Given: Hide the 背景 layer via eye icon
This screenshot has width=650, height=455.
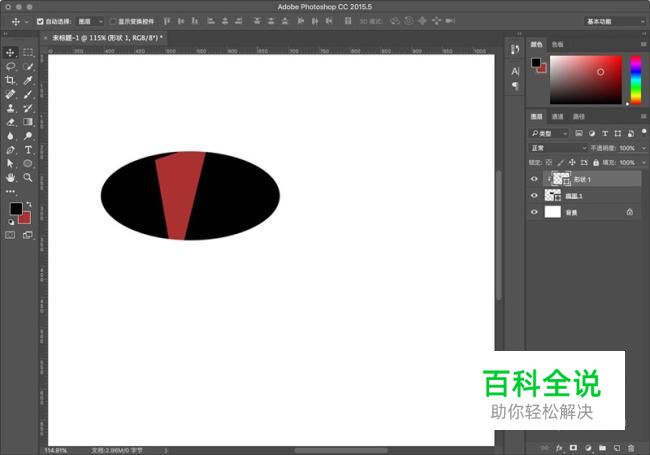Looking at the screenshot, I should [x=534, y=212].
